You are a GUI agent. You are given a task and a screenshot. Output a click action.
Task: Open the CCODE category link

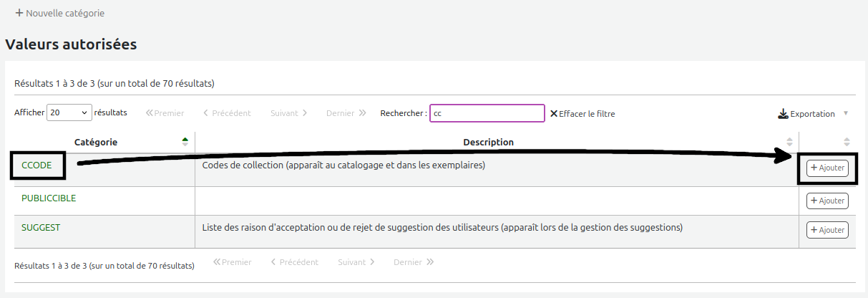36,165
